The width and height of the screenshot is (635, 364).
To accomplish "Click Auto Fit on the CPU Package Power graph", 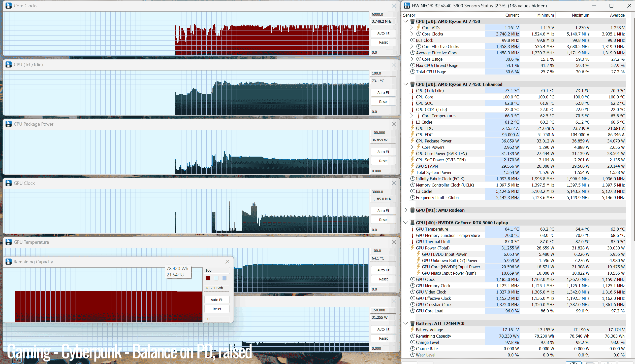I will click(383, 152).
